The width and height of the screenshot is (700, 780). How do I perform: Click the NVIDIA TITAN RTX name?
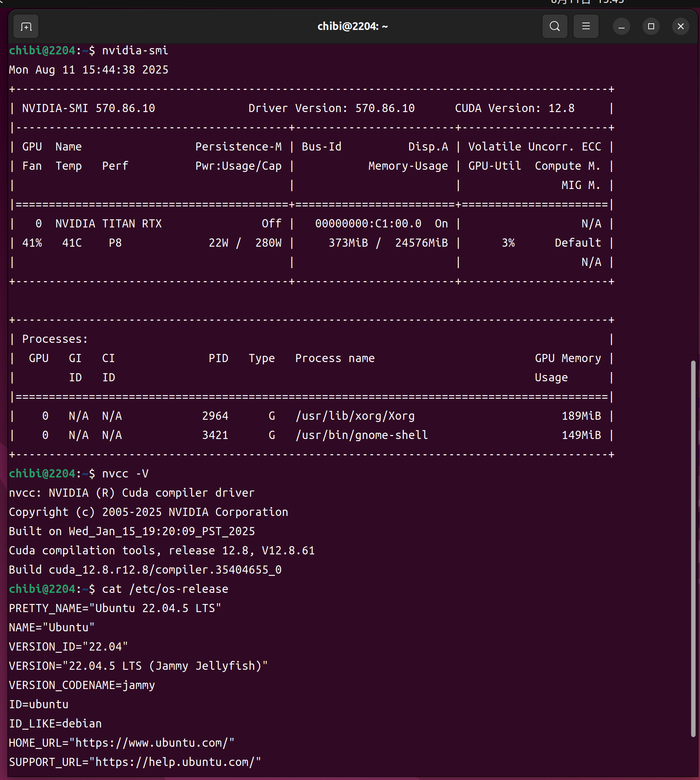(x=108, y=224)
